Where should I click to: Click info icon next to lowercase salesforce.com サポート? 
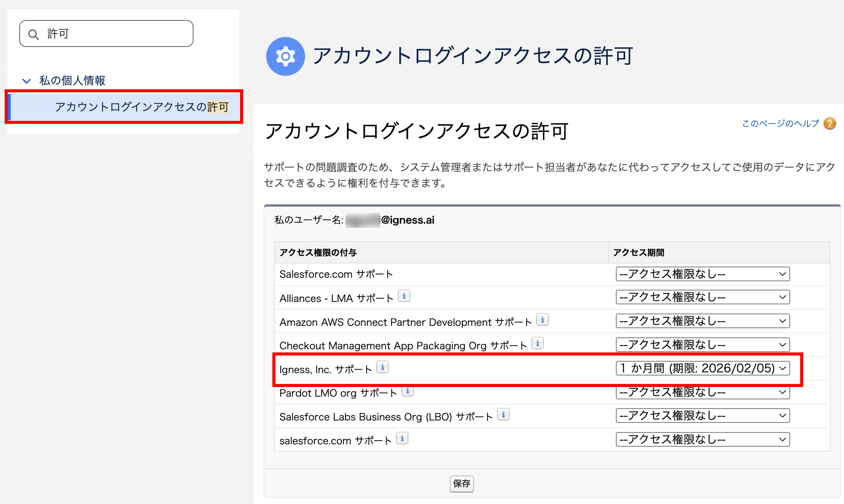click(x=402, y=438)
